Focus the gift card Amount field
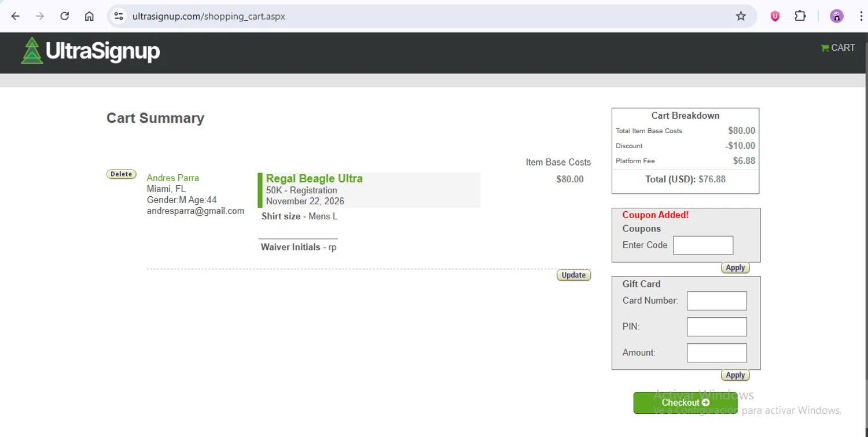Screen dimensions: 868x437 pyautogui.click(x=717, y=353)
